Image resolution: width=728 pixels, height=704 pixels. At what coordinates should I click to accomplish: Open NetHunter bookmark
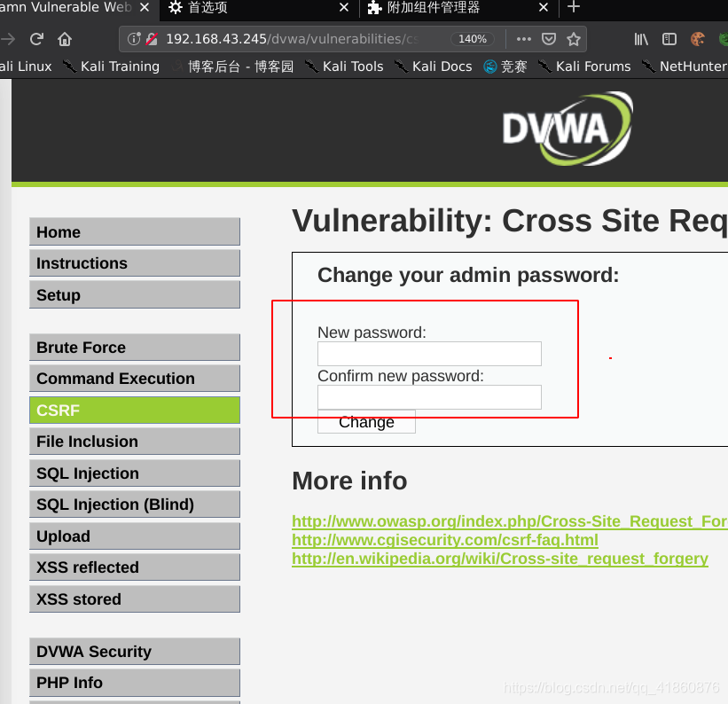(685, 66)
